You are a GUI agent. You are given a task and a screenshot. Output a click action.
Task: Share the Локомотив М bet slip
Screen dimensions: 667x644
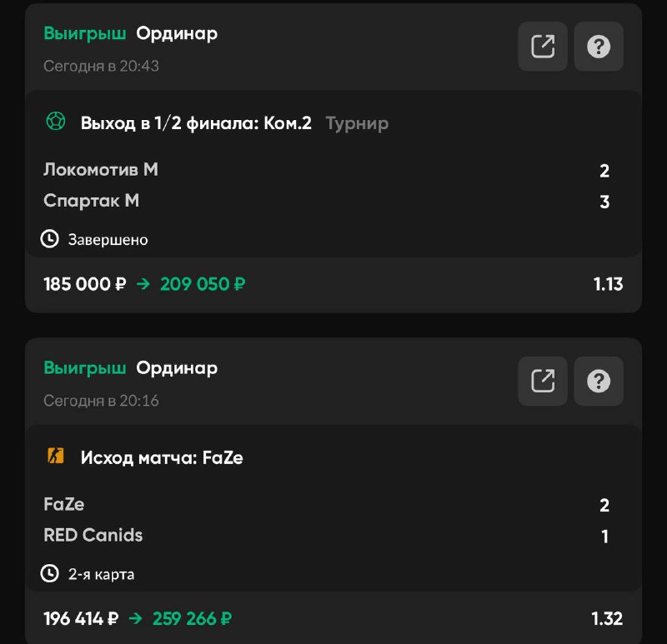click(543, 47)
